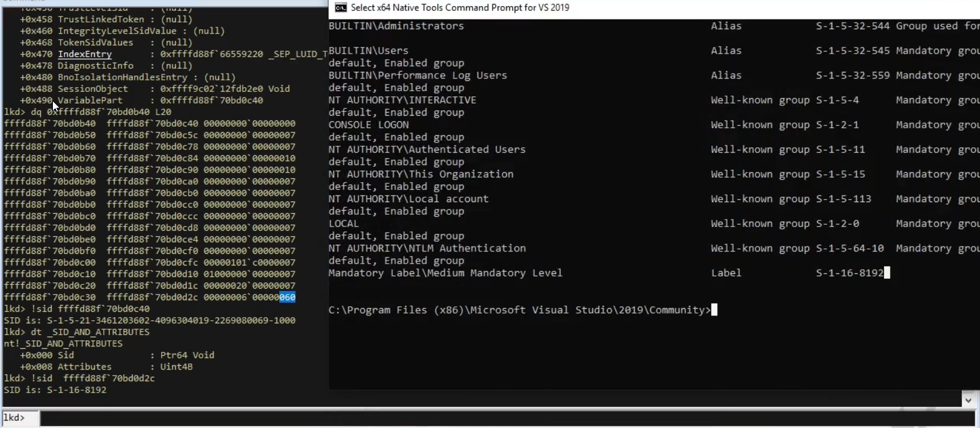This screenshot has width=980, height=428.
Task: Click the Native Tools Command Prompt title text
Action: coord(460,7)
